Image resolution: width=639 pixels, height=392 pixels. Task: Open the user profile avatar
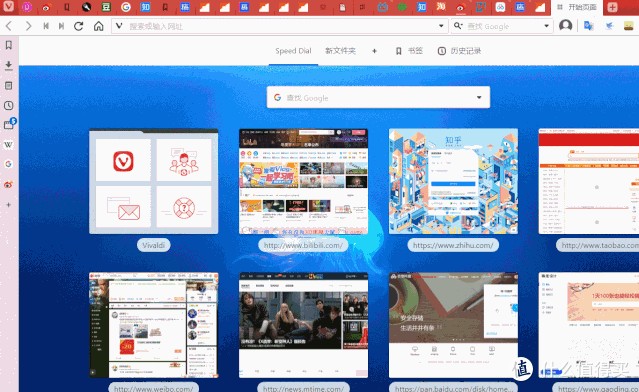point(565,26)
